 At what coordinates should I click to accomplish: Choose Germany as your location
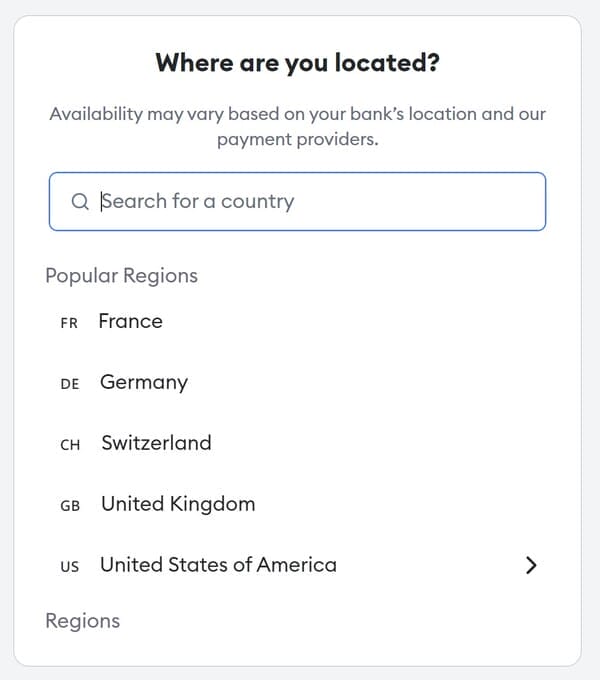click(144, 383)
